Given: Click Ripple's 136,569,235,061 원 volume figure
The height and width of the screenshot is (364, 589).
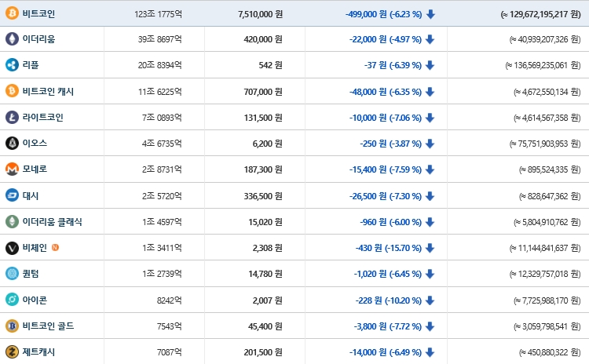Looking at the screenshot, I should (x=542, y=65).
